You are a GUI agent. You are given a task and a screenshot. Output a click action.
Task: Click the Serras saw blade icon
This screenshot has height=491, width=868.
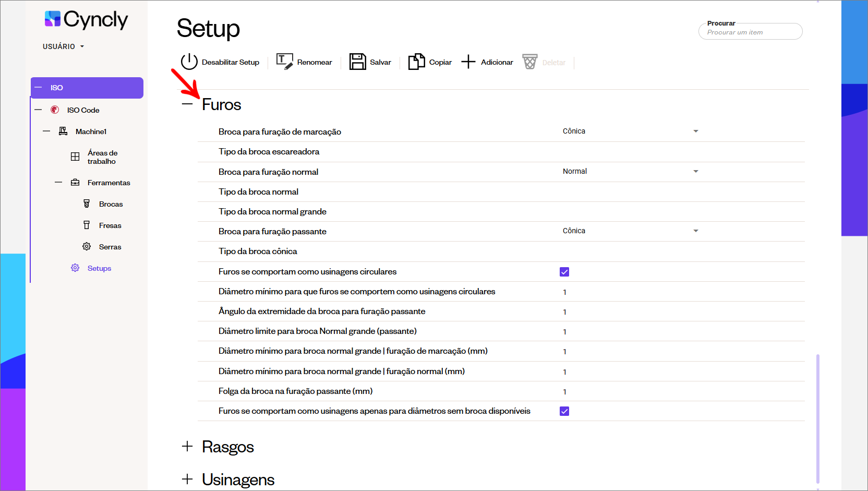[87, 246]
